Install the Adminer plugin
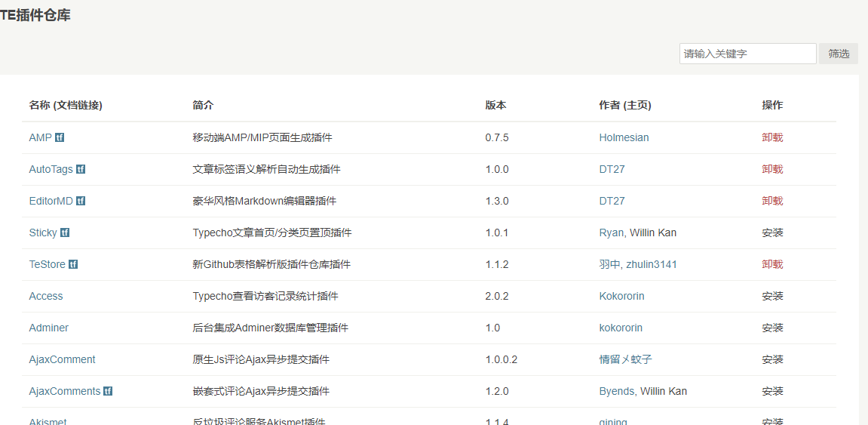The width and height of the screenshot is (868, 425). tap(772, 328)
